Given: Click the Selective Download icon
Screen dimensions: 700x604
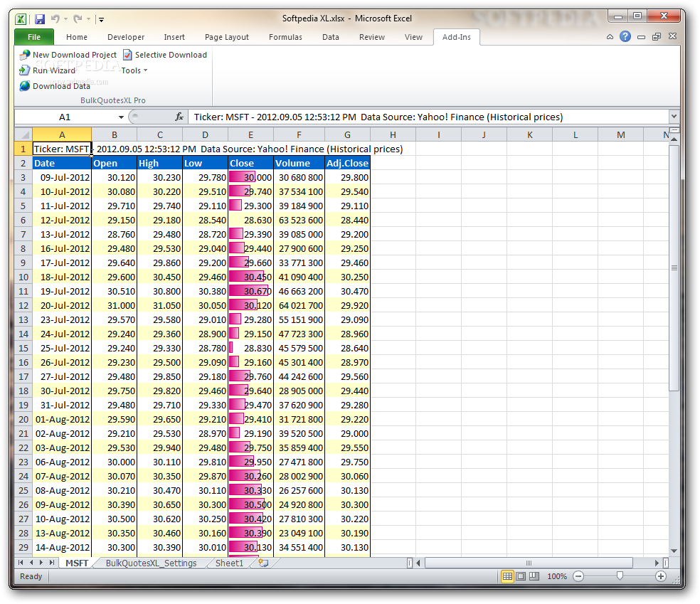Looking at the screenshot, I should pyautogui.click(x=127, y=55).
